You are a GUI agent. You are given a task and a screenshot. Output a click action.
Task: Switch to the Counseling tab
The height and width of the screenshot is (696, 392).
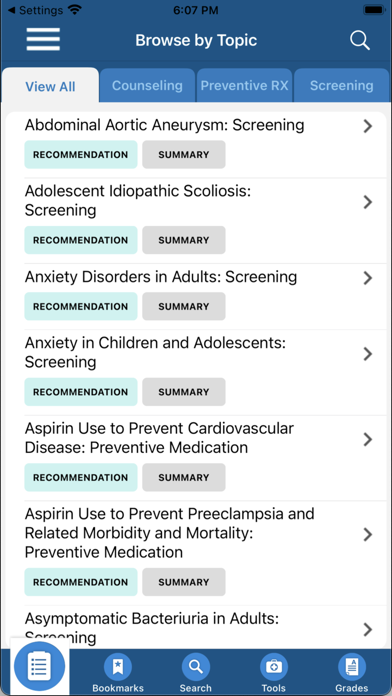(147, 85)
